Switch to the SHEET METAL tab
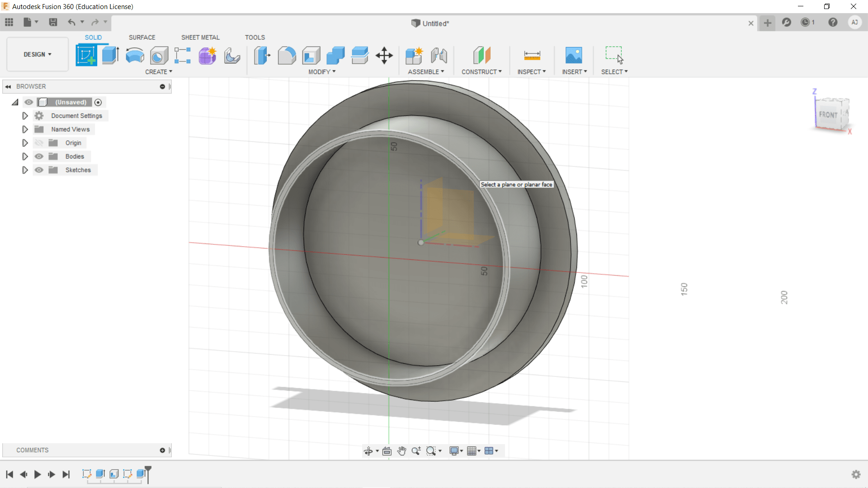This screenshot has height=488, width=868. [x=200, y=38]
